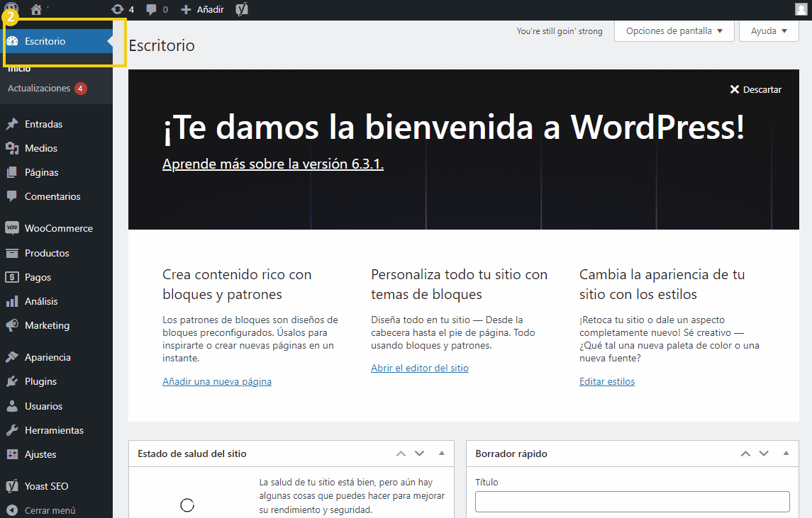
Task: Click the Editar estilos link
Action: click(607, 381)
